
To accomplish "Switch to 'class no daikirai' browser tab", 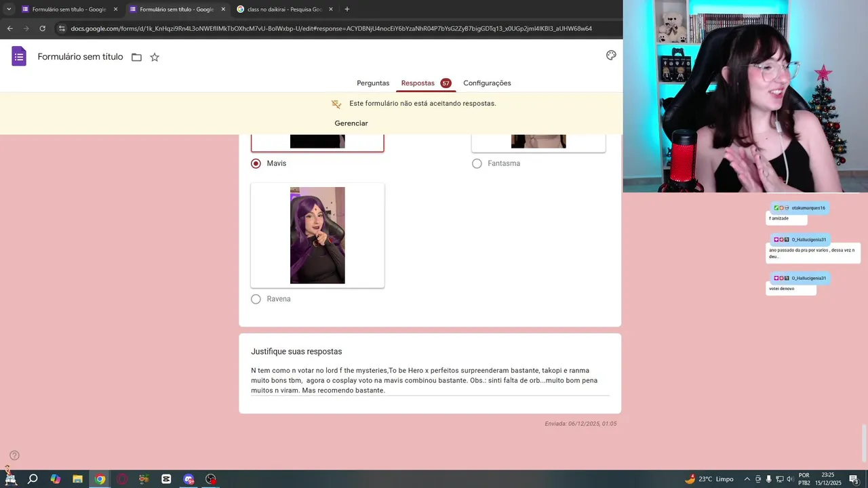I will [283, 9].
